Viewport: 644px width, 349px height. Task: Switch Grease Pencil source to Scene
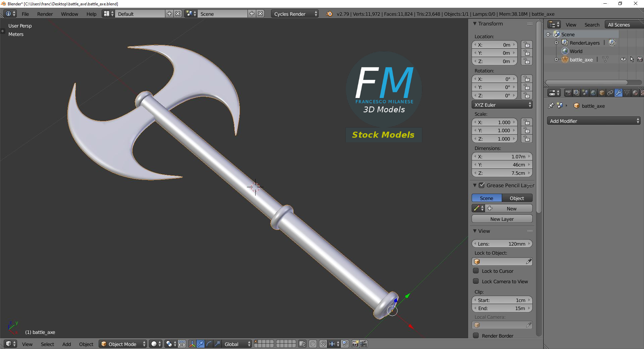(x=487, y=198)
